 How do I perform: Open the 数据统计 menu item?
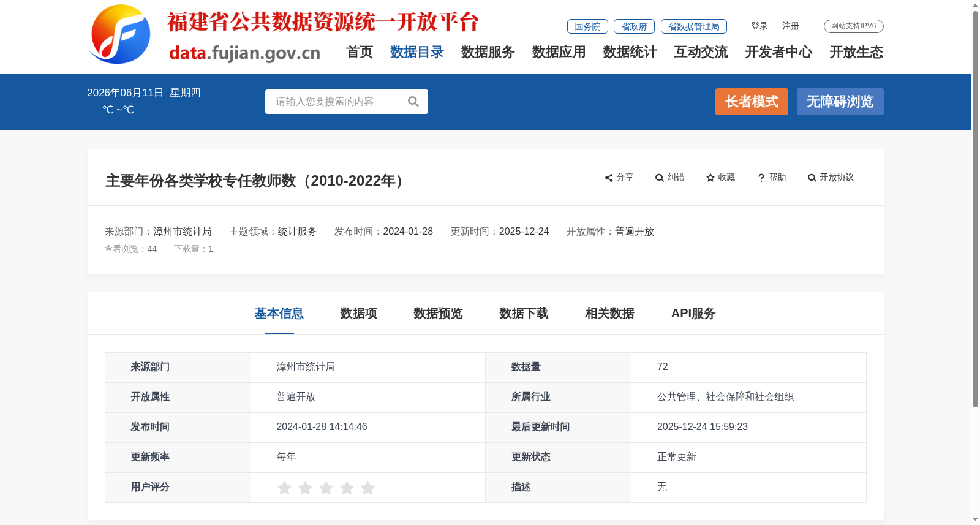coord(630,52)
